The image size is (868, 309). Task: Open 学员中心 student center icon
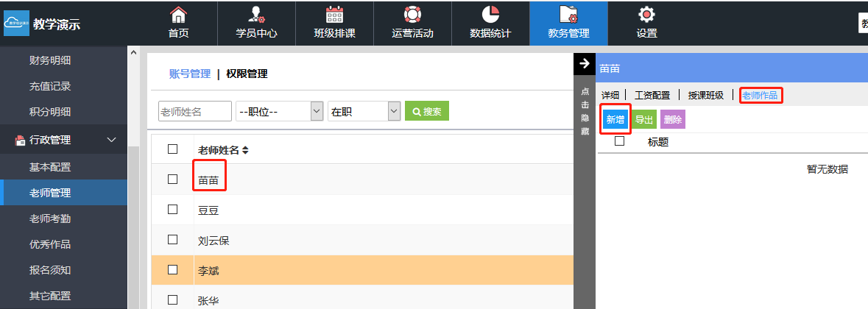point(255,15)
